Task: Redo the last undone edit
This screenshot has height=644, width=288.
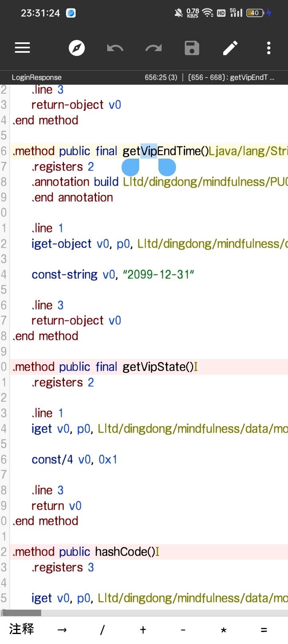Action: (x=154, y=48)
